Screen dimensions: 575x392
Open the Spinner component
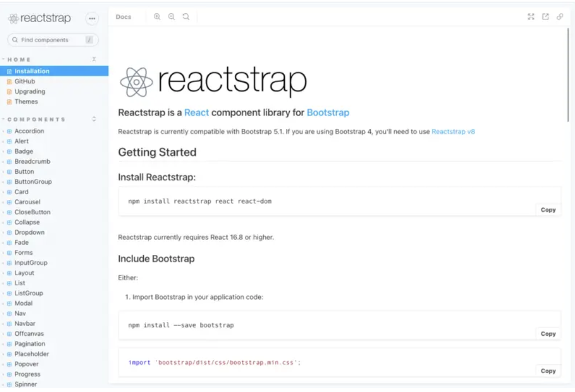[x=26, y=384]
